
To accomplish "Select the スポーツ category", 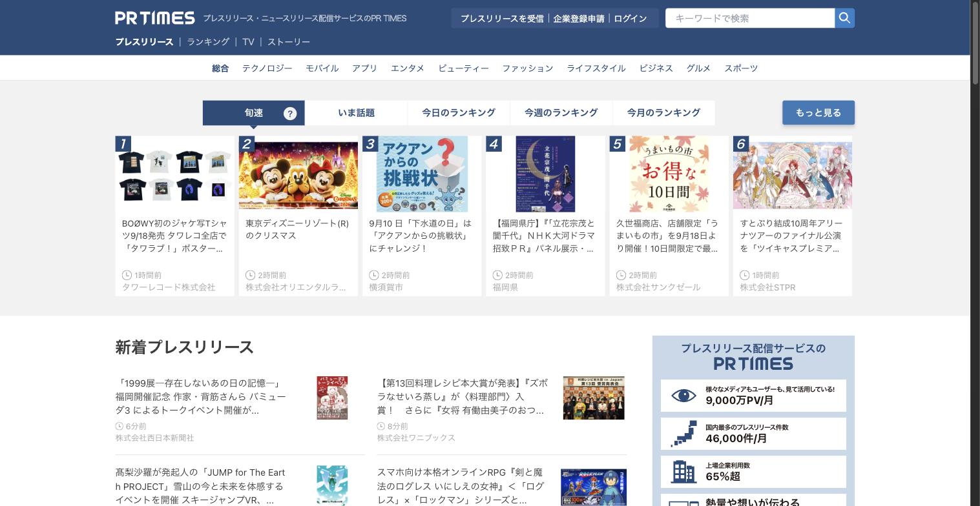I will point(740,68).
